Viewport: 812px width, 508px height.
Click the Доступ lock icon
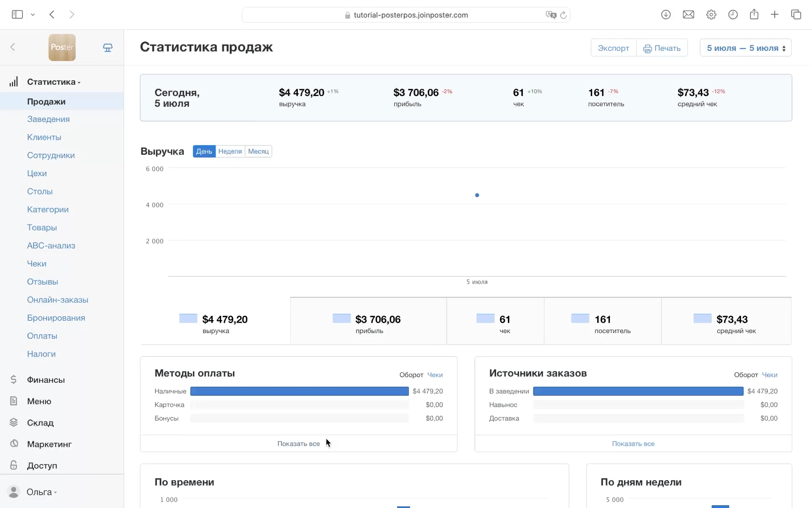pyautogui.click(x=14, y=465)
